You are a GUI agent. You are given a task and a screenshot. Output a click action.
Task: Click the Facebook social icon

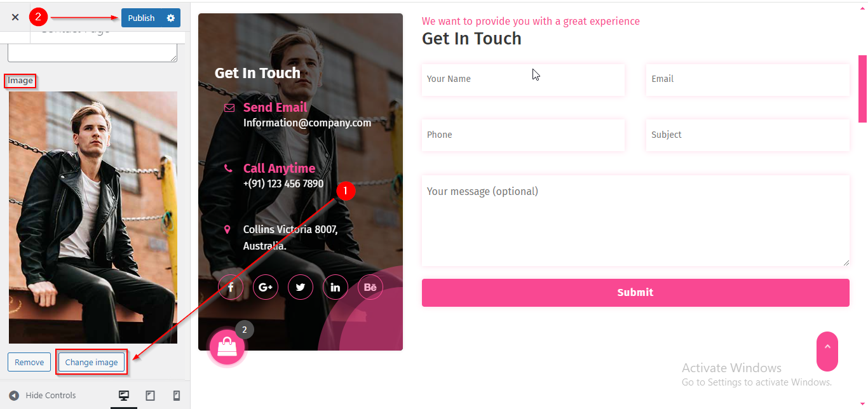tap(231, 287)
